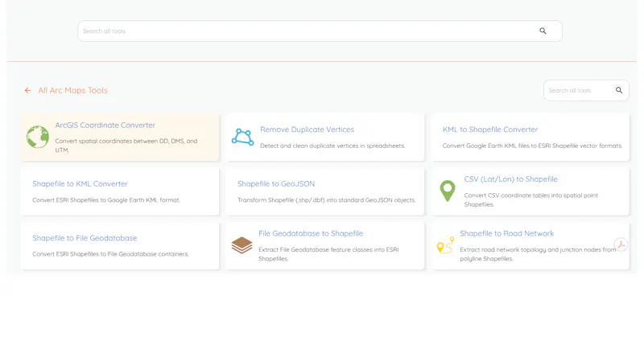
Task: Click the magnifier in the small search box
Action: [x=618, y=90]
